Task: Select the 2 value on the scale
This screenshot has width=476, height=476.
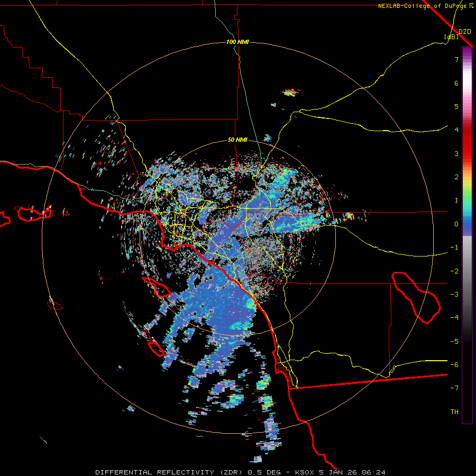Action: point(456,177)
